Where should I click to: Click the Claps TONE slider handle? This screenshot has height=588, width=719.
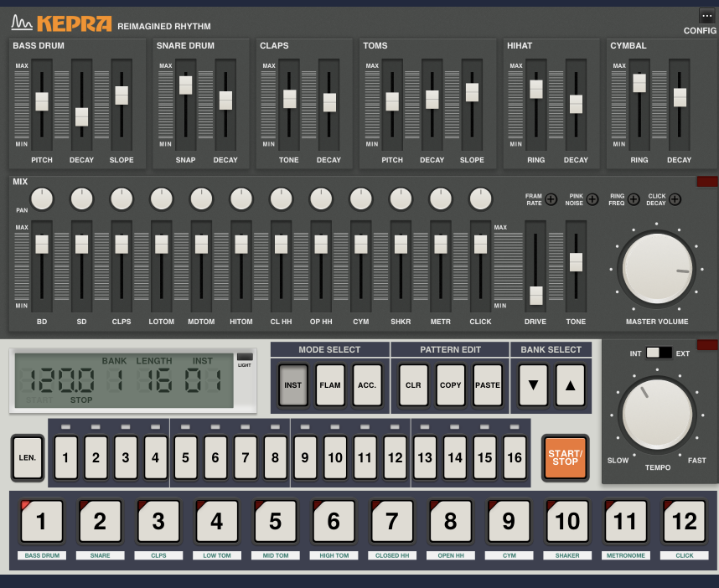(x=289, y=99)
